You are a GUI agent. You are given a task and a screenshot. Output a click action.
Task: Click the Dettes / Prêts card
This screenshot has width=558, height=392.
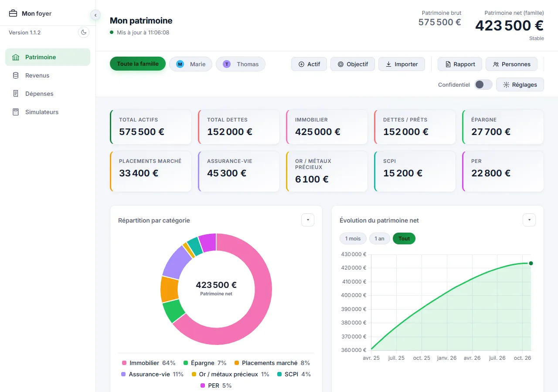pos(415,127)
